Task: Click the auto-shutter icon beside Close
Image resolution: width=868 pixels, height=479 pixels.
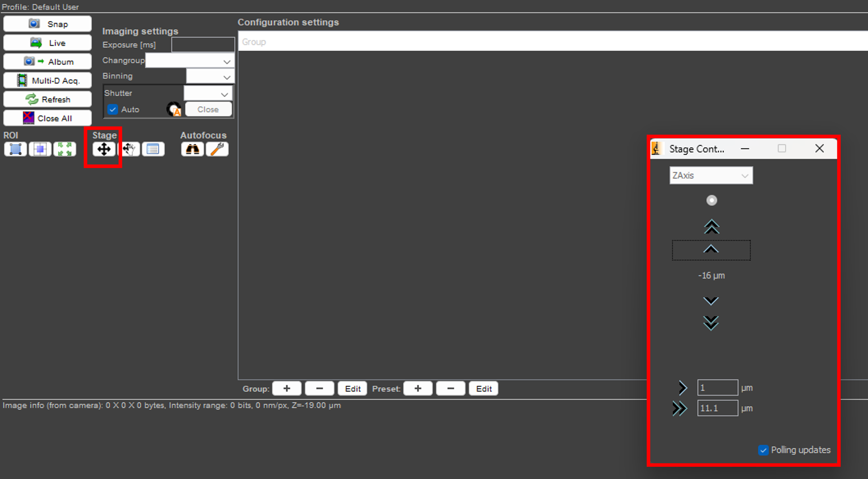Action: pyautogui.click(x=174, y=109)
